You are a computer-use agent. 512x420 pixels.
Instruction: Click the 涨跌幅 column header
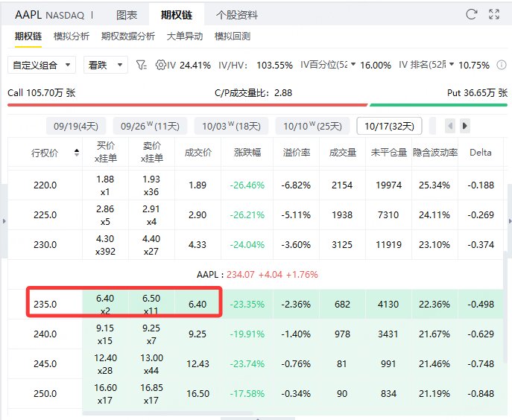pos(247,153)
